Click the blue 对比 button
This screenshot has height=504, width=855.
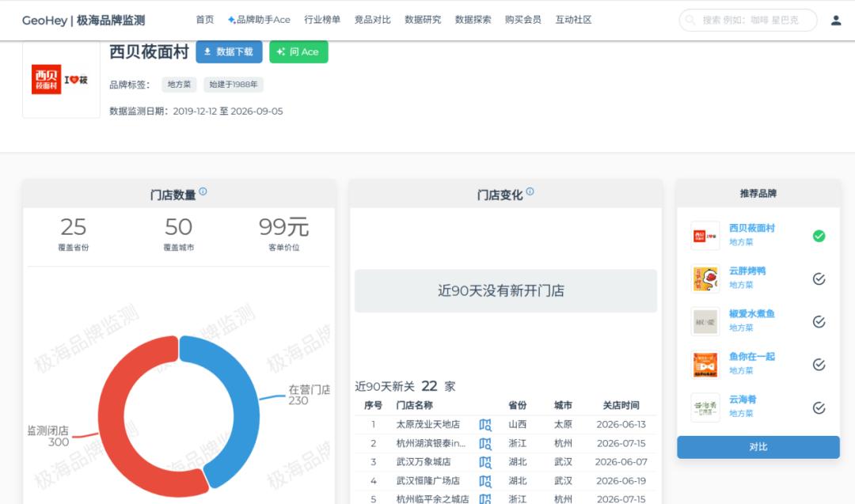tap(758, 447)
